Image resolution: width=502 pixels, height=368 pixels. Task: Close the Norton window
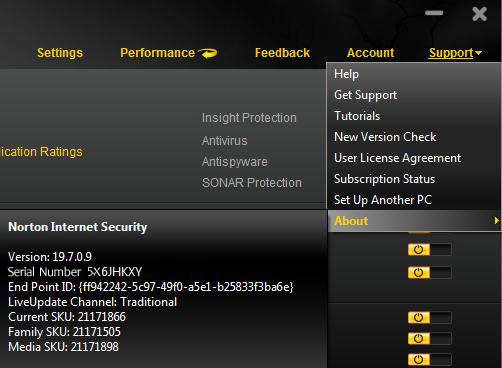479,14
